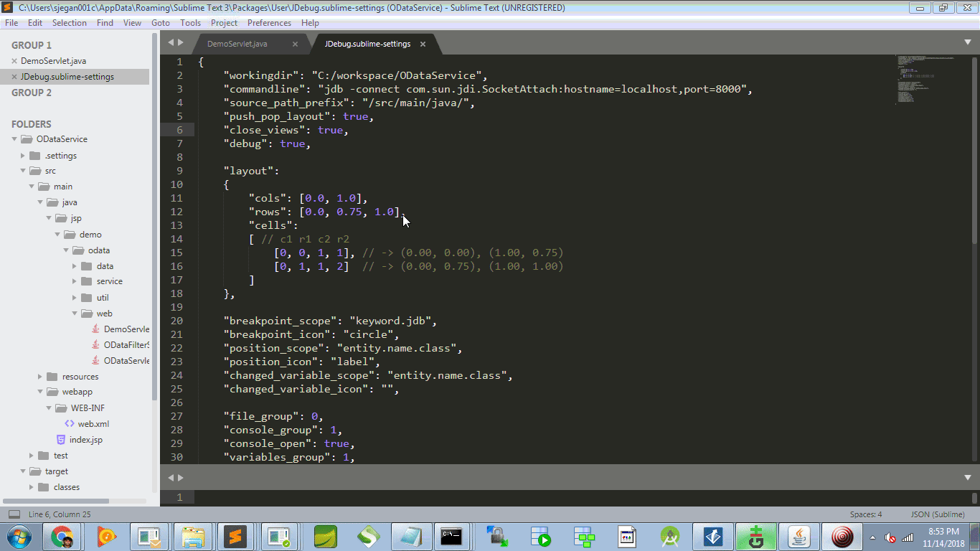The image size is (980, 551).
Task: Click the right arrow of the bottom pane tab bar
Action: pos(181,477)
